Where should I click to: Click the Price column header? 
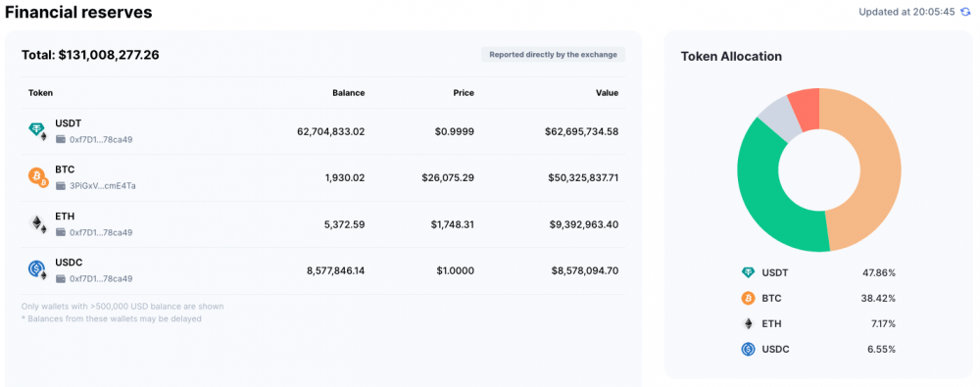point(464,92)
